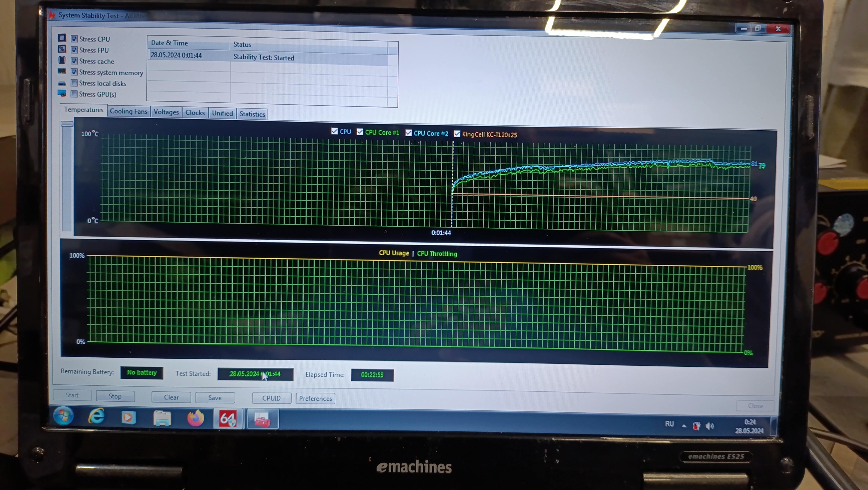Hide the CPU temperature graph line

click(334, 131)
